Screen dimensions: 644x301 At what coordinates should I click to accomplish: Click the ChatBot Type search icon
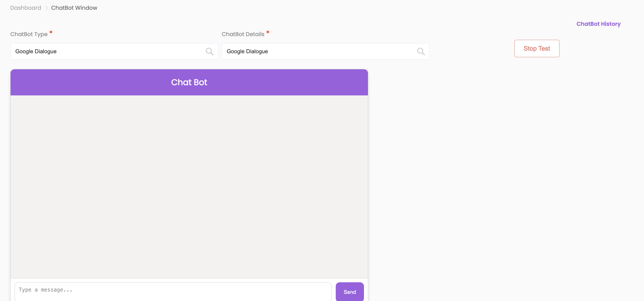coord(210,51)
